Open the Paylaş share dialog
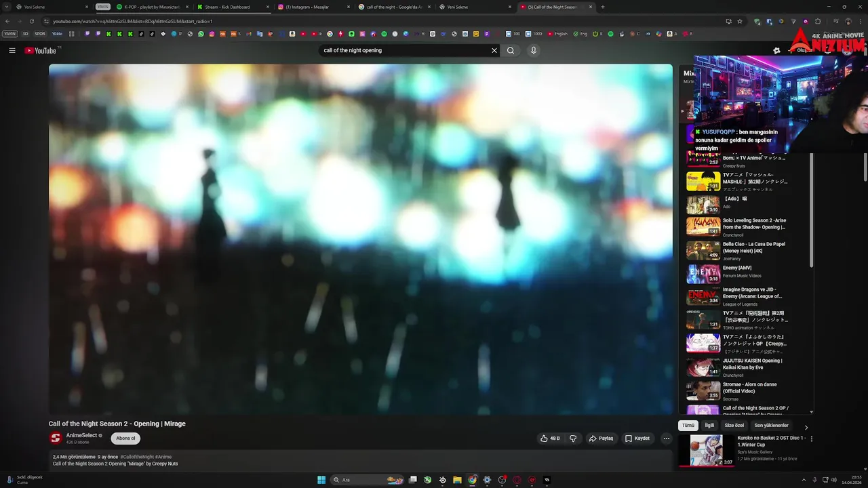868x488 pixels. tap(601, 439)
